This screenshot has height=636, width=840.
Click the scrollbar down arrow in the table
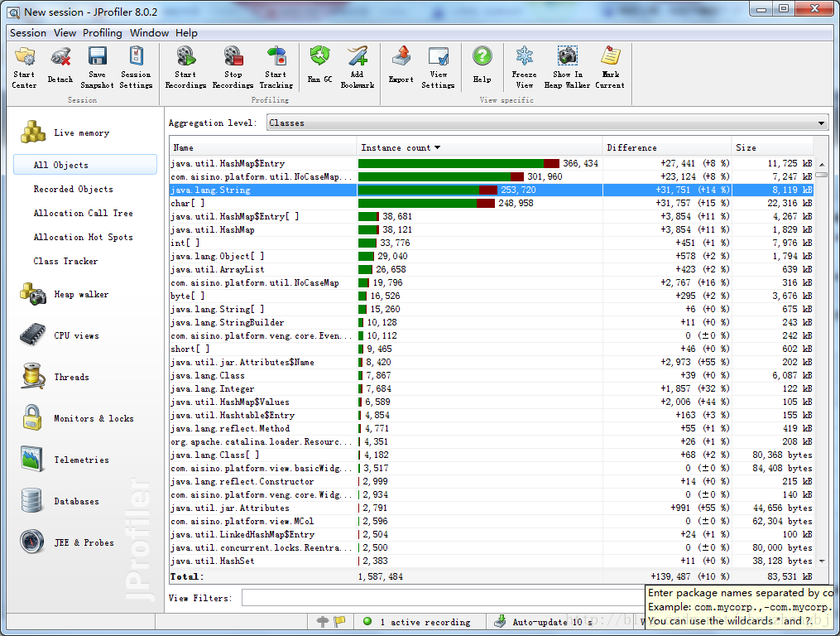pyautogui.click(x=822, y=561)
